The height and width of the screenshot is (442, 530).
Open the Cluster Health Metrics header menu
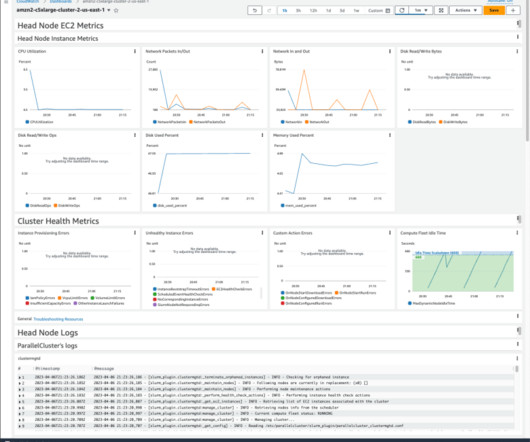(x=519, y=219)
